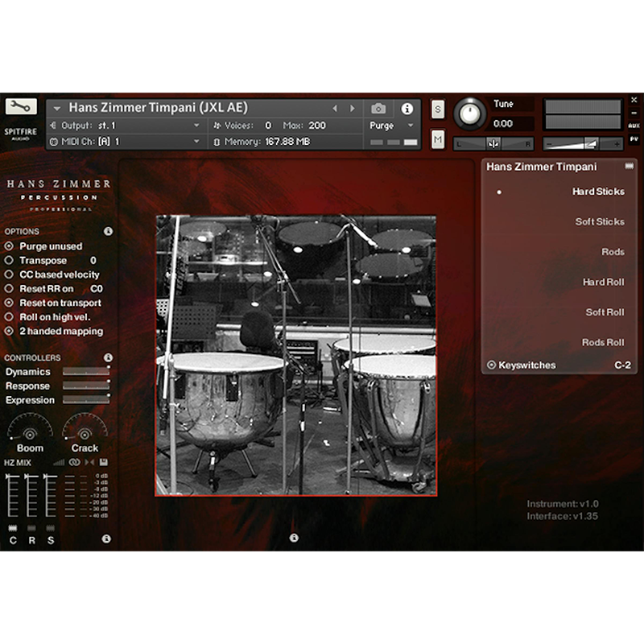Toggle the S mic load chip icon

[50, 528]
